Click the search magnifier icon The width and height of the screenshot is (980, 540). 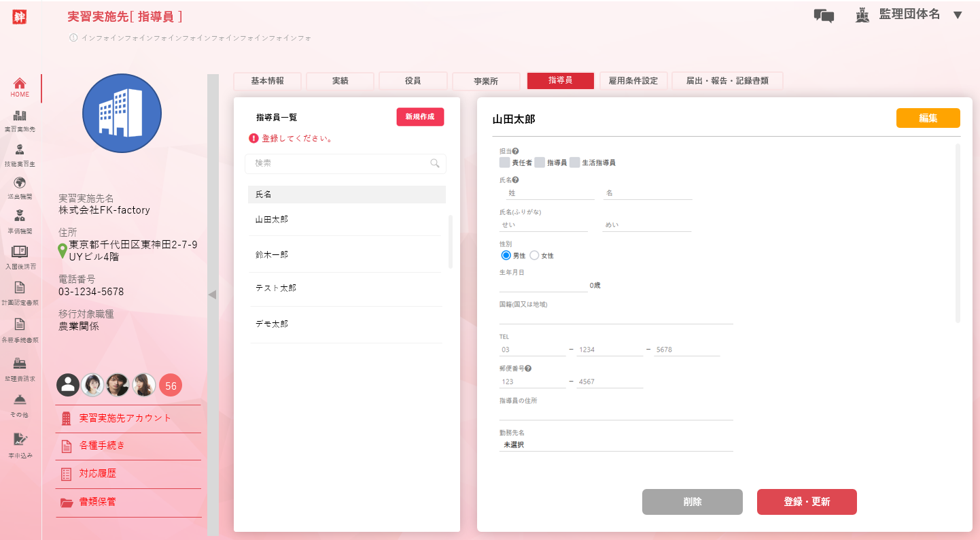coord(435,163)
